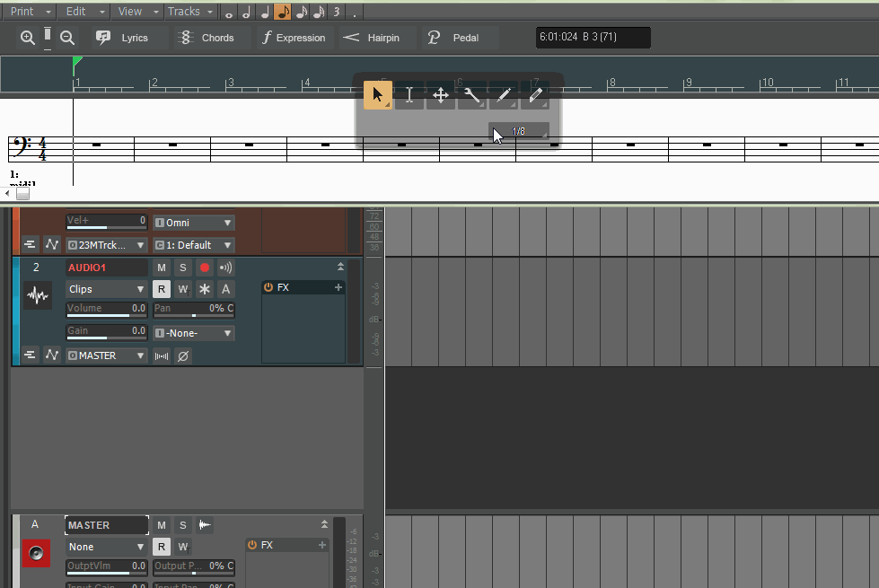The image size is (879, 588).
Task: Select the highlighted eighth note duration
Action: pyautogui.click(x=283, y=12)
